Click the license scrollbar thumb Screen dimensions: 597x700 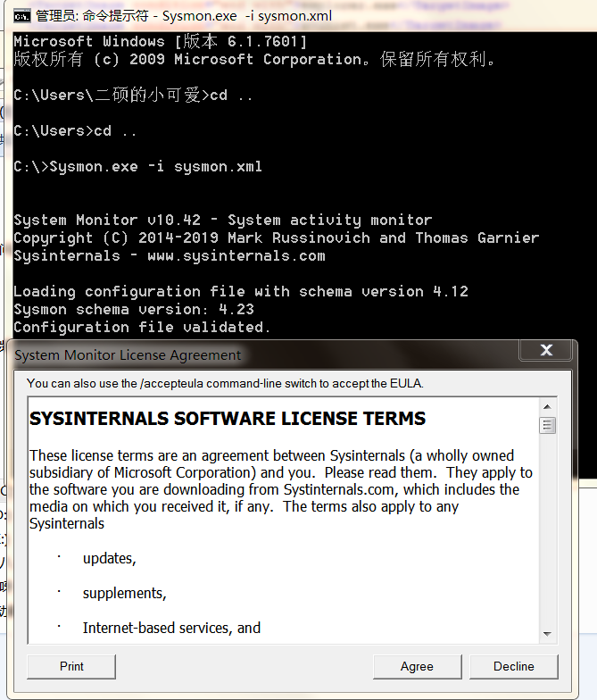point(548,425)
